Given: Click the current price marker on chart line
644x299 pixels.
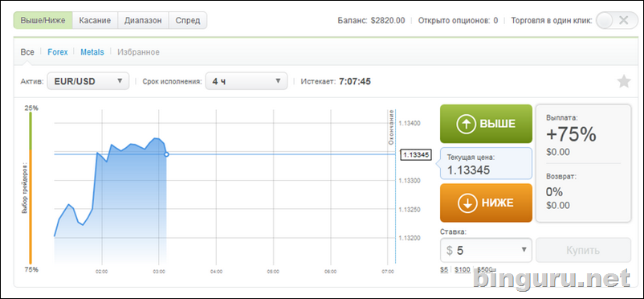Looking at the screenshot, I should click(166, 154).
